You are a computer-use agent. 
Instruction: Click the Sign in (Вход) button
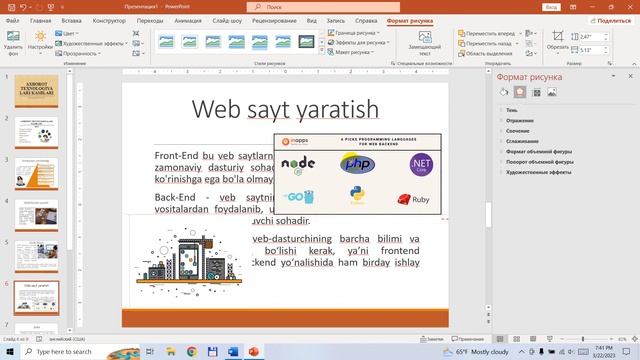pos(551,7)
